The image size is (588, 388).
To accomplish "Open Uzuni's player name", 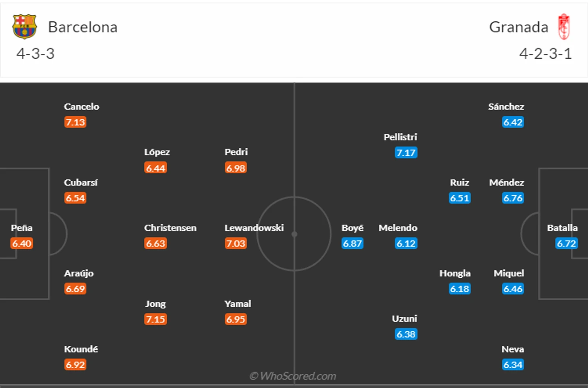I will (x=404, y=319).
